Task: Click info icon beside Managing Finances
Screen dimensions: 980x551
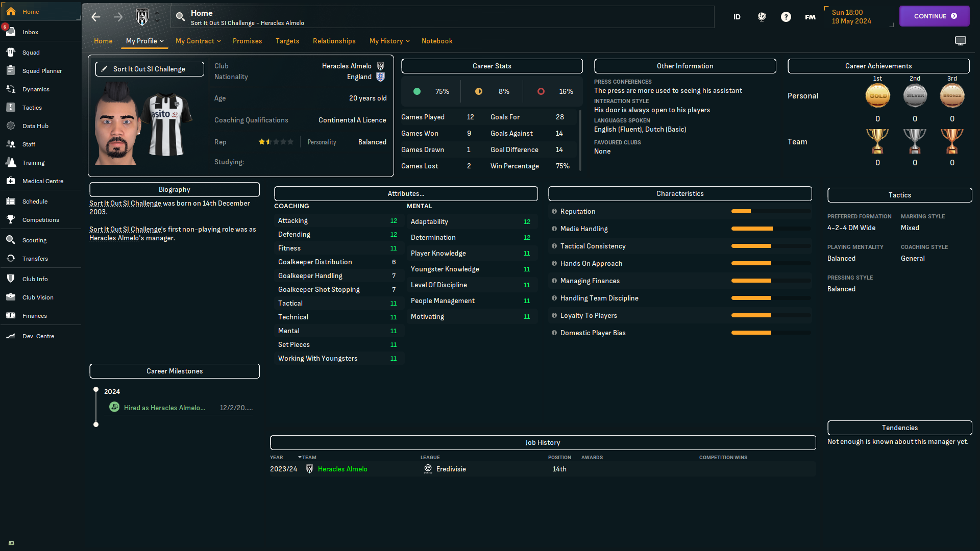Action: [x=554, y=281]
